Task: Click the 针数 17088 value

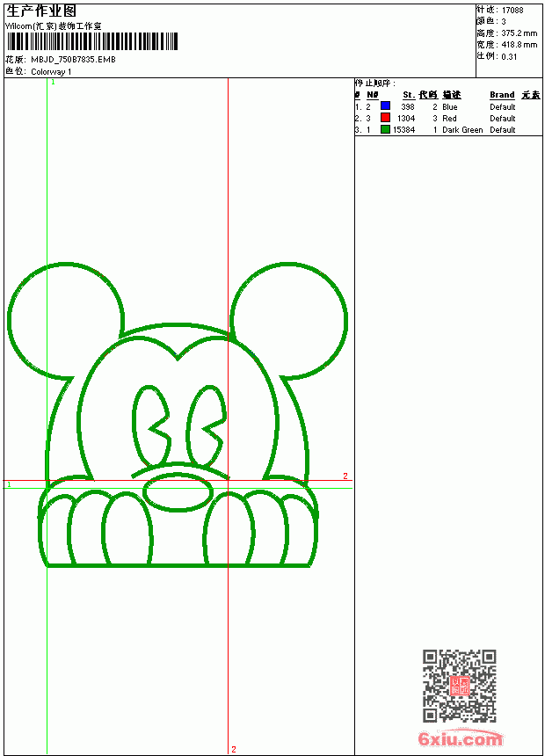Action: click(x=512, y=11)
